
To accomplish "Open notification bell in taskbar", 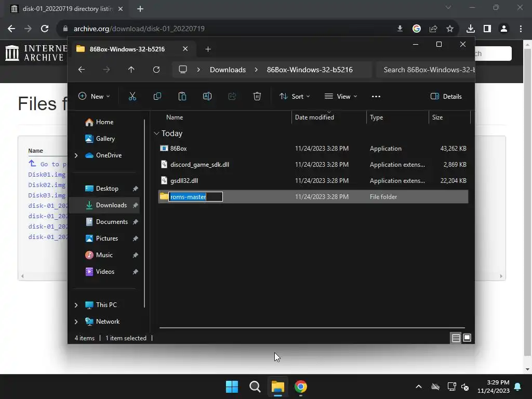I will click(x=518, y=387).
